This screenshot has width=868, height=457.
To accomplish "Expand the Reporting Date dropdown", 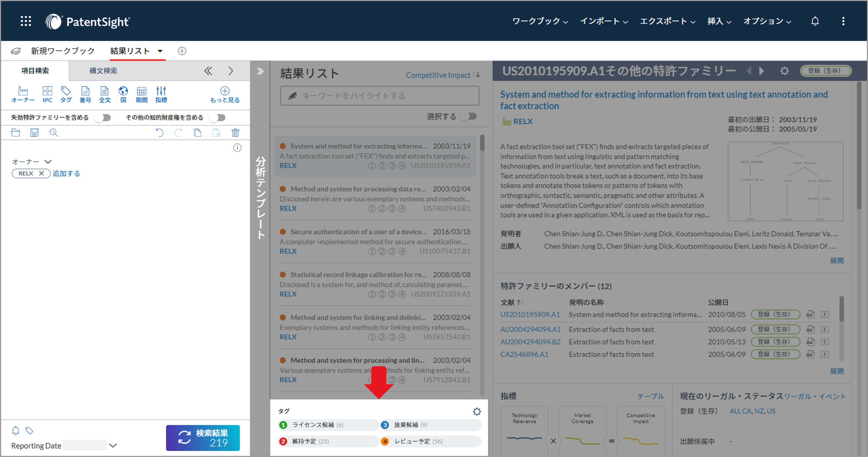I will point(113,445).
